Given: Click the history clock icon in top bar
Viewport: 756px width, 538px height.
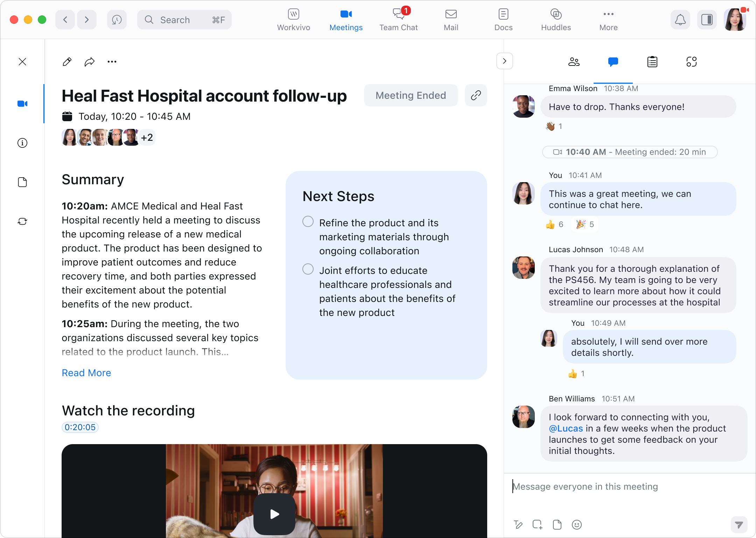Looking at the screenshot, I should coord(117,20).
